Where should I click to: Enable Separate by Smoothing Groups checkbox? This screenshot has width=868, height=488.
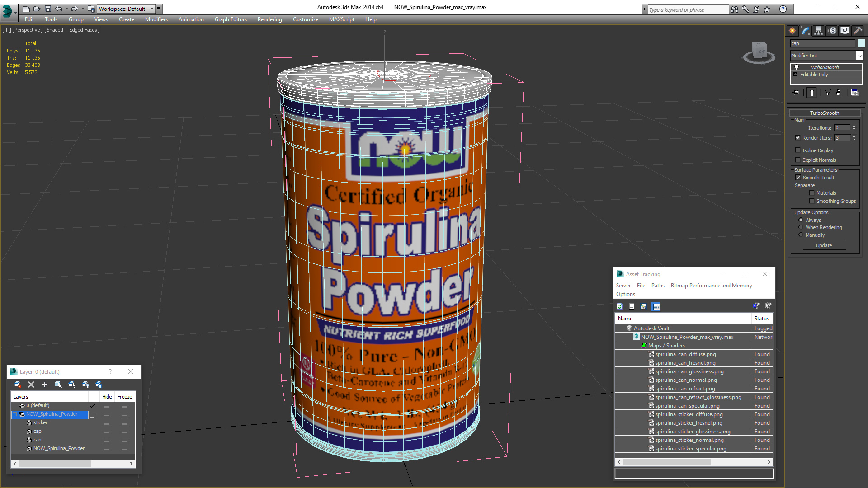[811, 201]
